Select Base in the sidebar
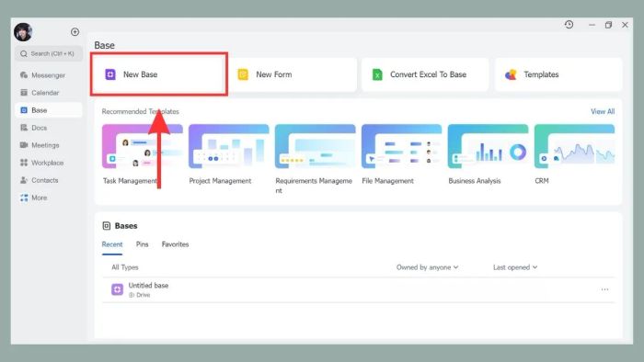644x362 pixels. [49, 110]
